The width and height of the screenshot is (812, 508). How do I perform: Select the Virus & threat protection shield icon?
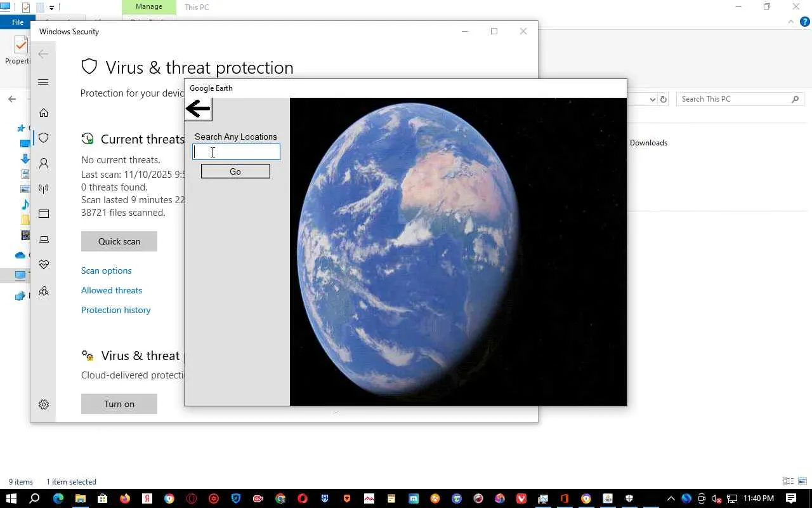coord(44,138)
